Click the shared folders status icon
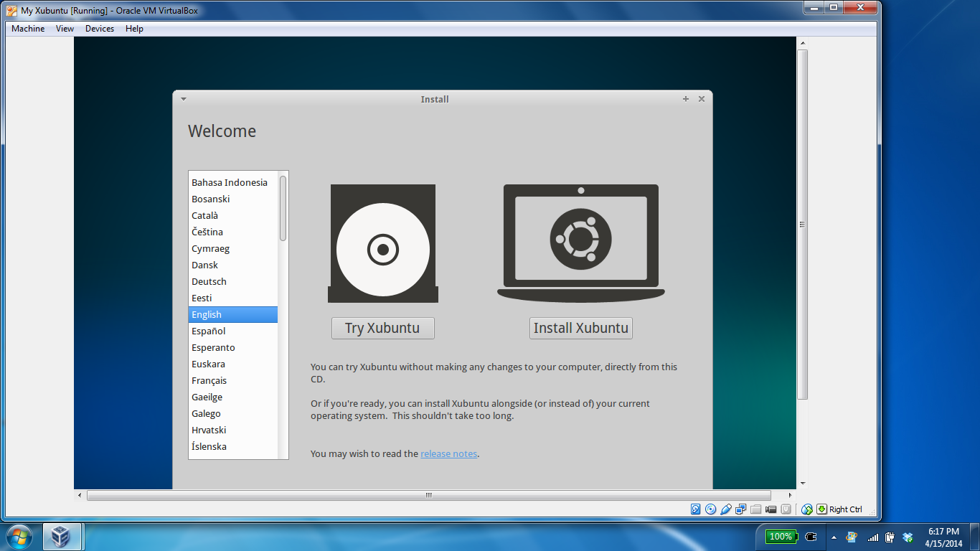This screenshot has width=980, height=551. tap(755, 509)
